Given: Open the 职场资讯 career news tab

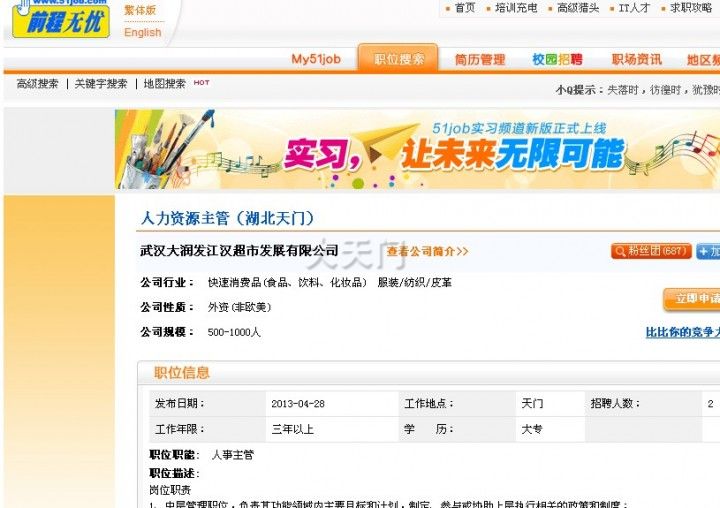Looking at the screenshot, I should [636, 60].
